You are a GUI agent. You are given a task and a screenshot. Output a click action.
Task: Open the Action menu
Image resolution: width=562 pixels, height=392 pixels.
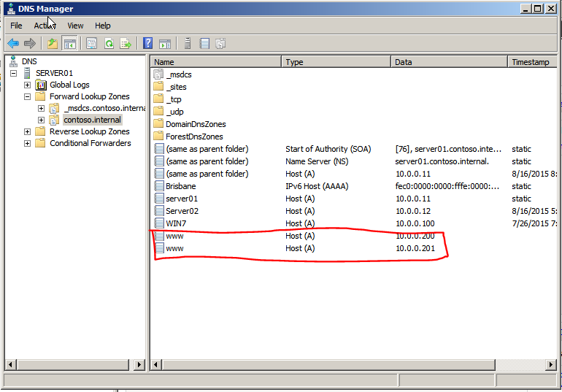pyautogui.click(x=44, y=26)
